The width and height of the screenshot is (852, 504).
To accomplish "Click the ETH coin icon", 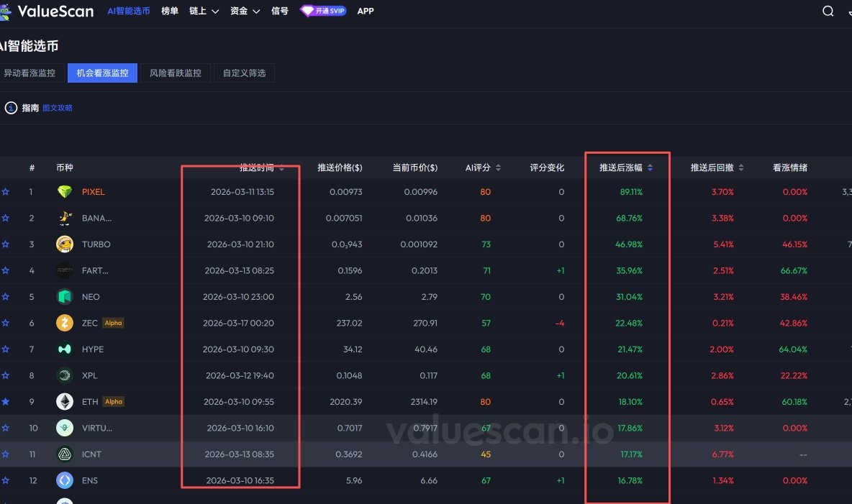I will click(65, 402).
